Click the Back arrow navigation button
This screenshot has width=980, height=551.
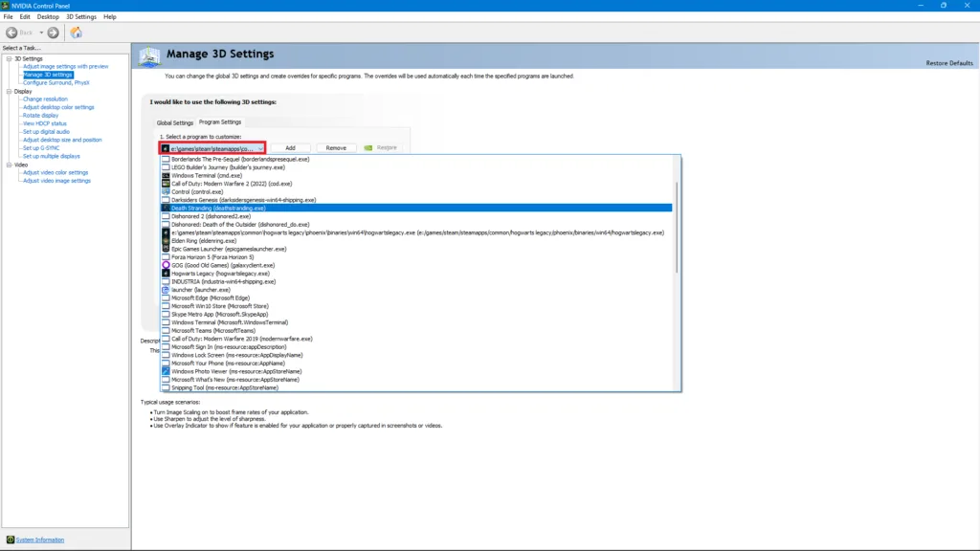click(x=12, y=33)
